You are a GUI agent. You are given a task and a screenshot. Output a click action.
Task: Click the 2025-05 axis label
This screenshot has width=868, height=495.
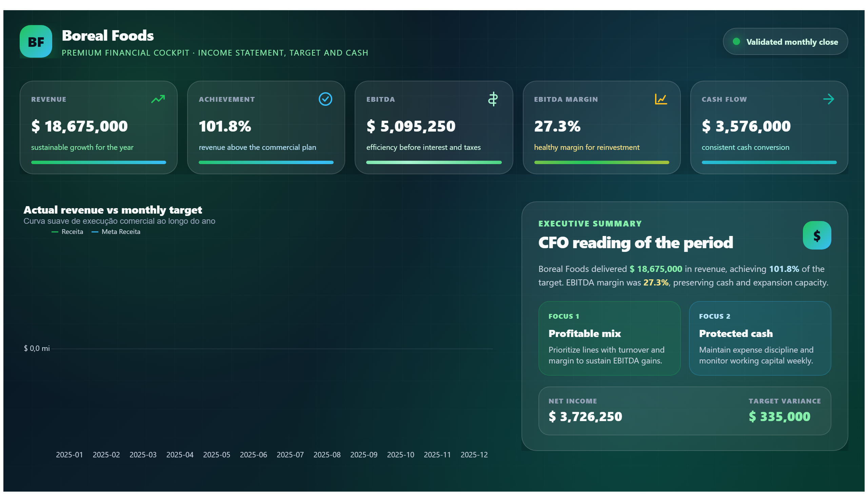(217, 455)
